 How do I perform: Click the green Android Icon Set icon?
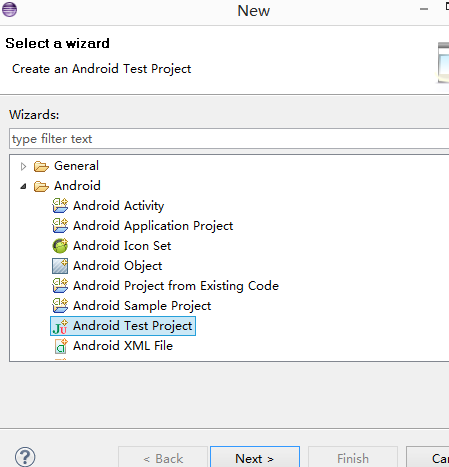(x=60, y=246)
